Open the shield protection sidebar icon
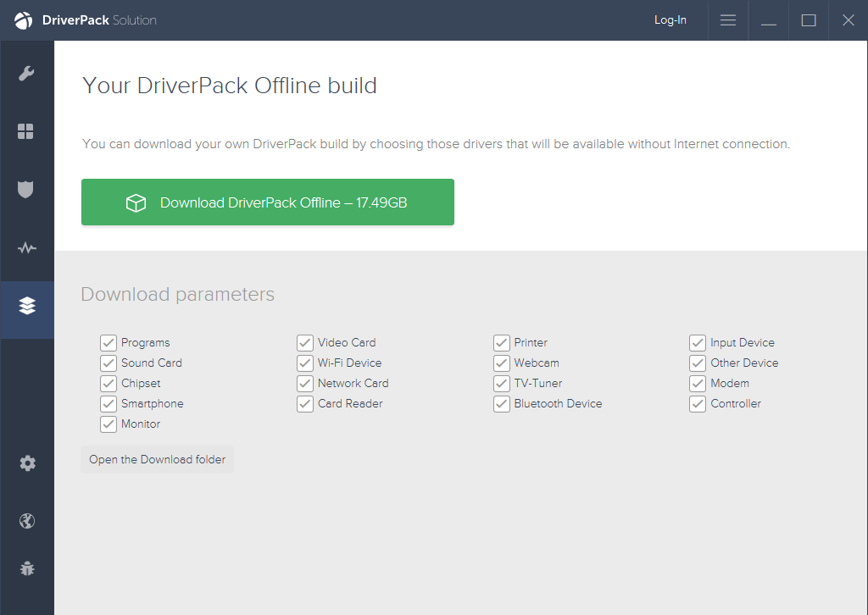868x615 pixels. [25, 189]
